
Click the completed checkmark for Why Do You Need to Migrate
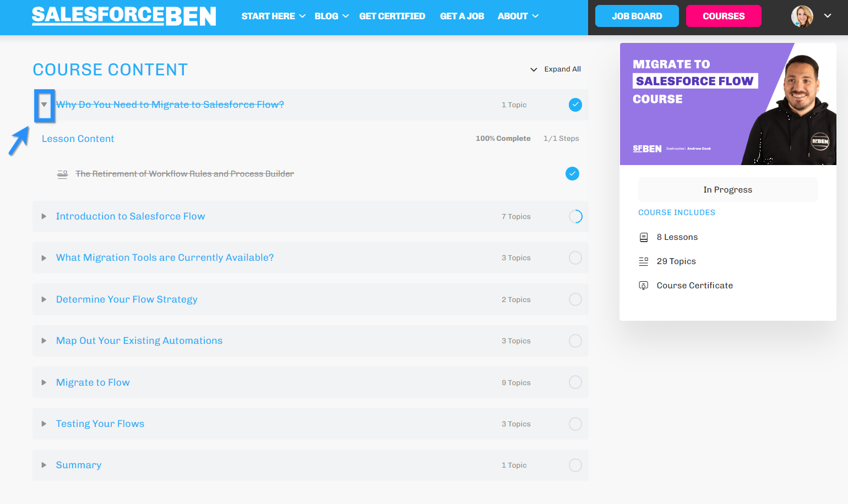click(x=575, y=105)
